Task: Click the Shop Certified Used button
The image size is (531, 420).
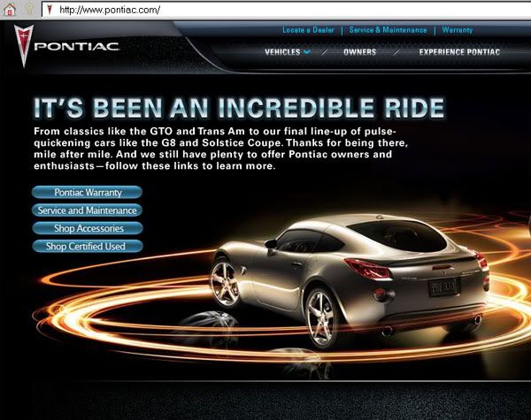Action: point(88,246)
